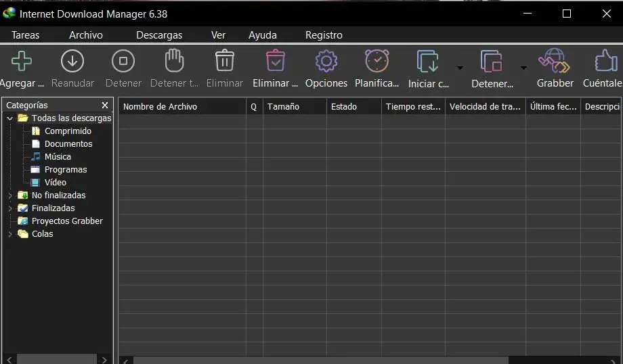Expand the No finalizadas tree node
623x364 pixels.
[10, 196]
